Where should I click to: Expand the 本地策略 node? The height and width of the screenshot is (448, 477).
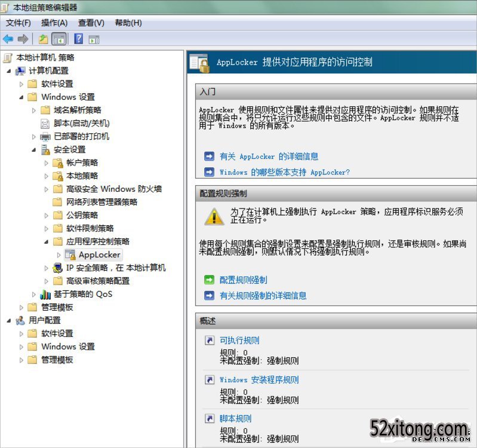(46, 176)
